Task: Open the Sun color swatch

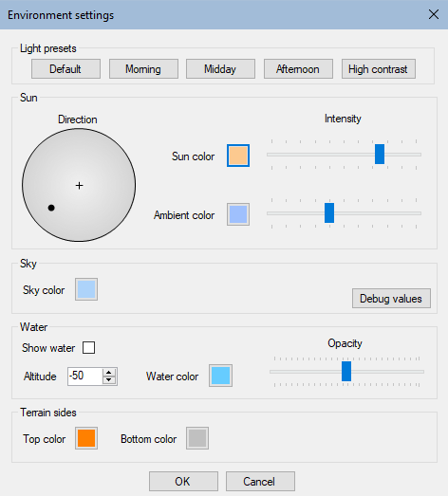Action: [238, 156]
